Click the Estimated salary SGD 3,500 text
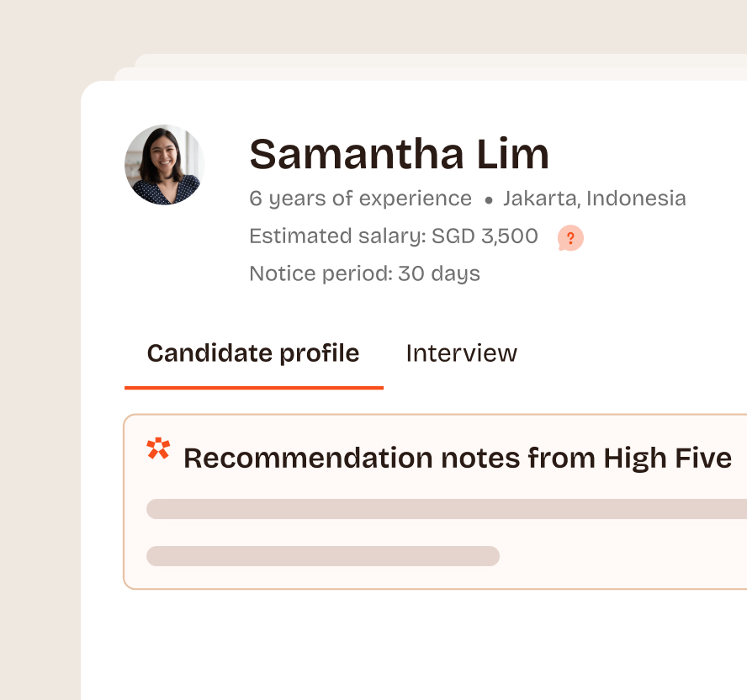This screenshot has width=747, height=700. [x=394, y=236]
